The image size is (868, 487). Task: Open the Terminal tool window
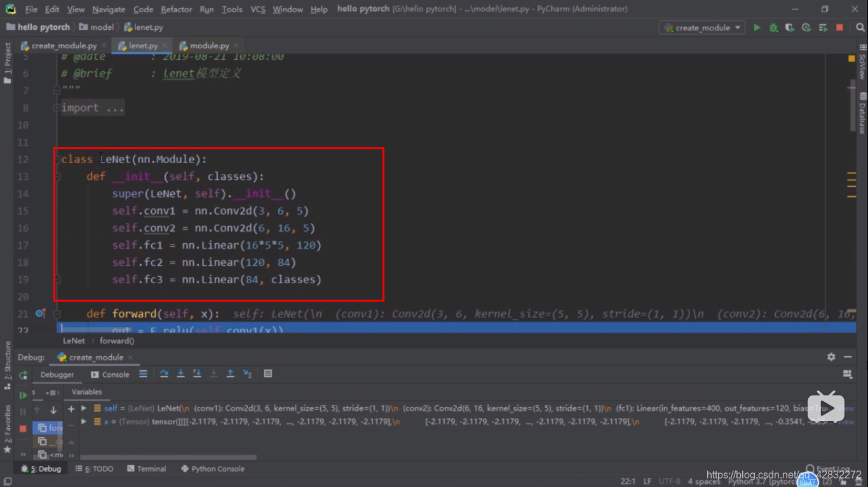tap(146, 469)
